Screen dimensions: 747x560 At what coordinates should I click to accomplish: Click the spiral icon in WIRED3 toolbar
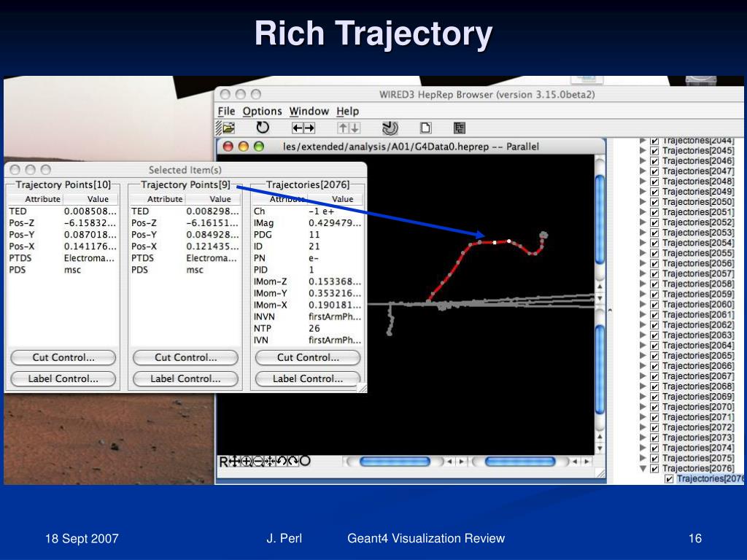pyautogui.click(x=390, y=128)
